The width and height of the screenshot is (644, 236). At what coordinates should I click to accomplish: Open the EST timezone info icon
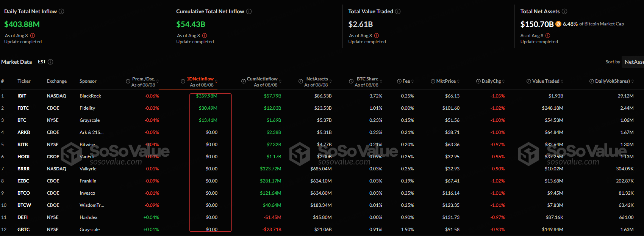coord(50,62)
